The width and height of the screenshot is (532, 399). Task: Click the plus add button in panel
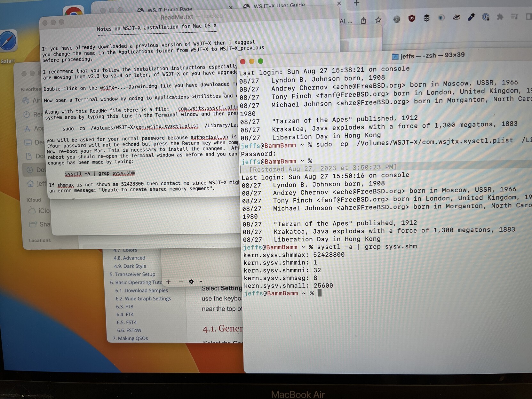pos(168,282)
